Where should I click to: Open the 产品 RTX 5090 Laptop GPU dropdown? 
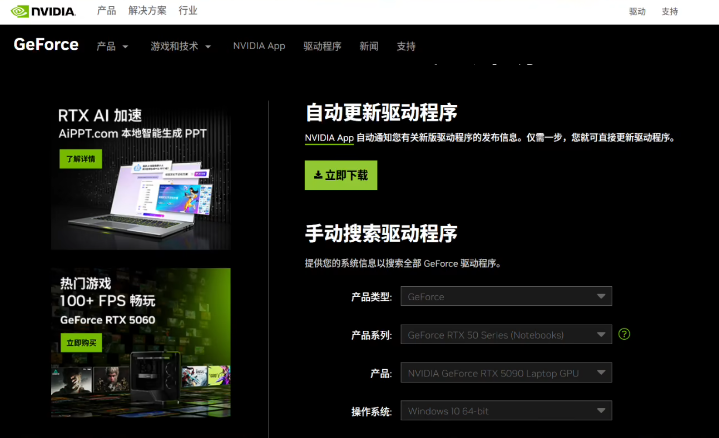pyautogui.click(x=505, y=372)
